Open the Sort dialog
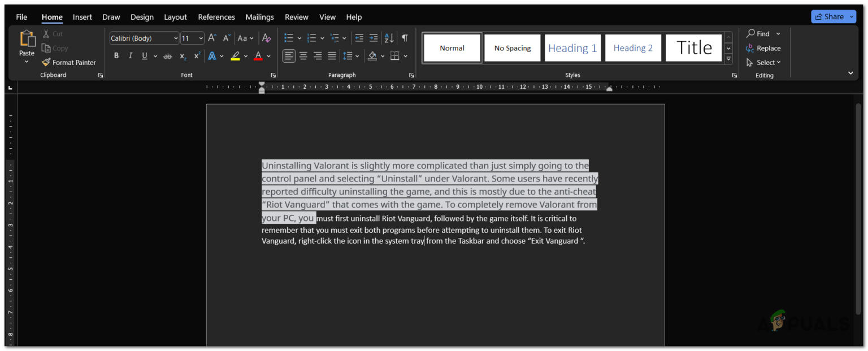 pos(389,38)
